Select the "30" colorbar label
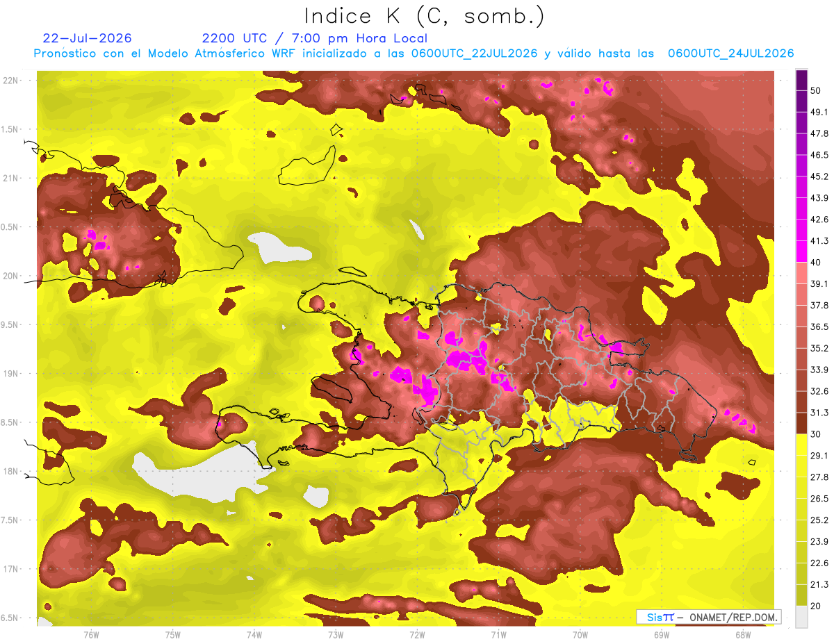This screenshot has width=834, height=644. 816,434
